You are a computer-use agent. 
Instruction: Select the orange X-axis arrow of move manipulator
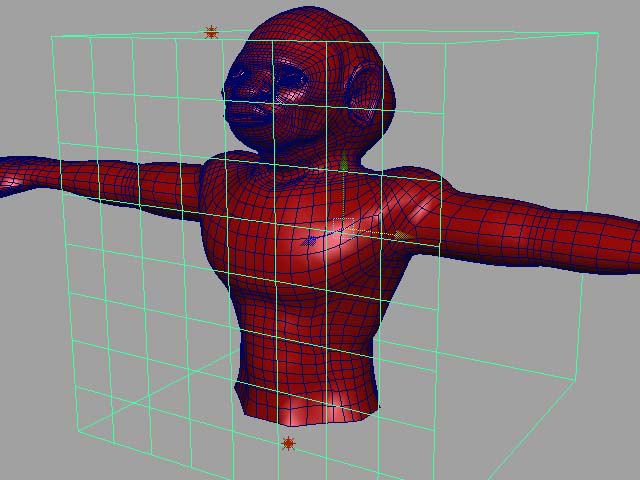404,236
